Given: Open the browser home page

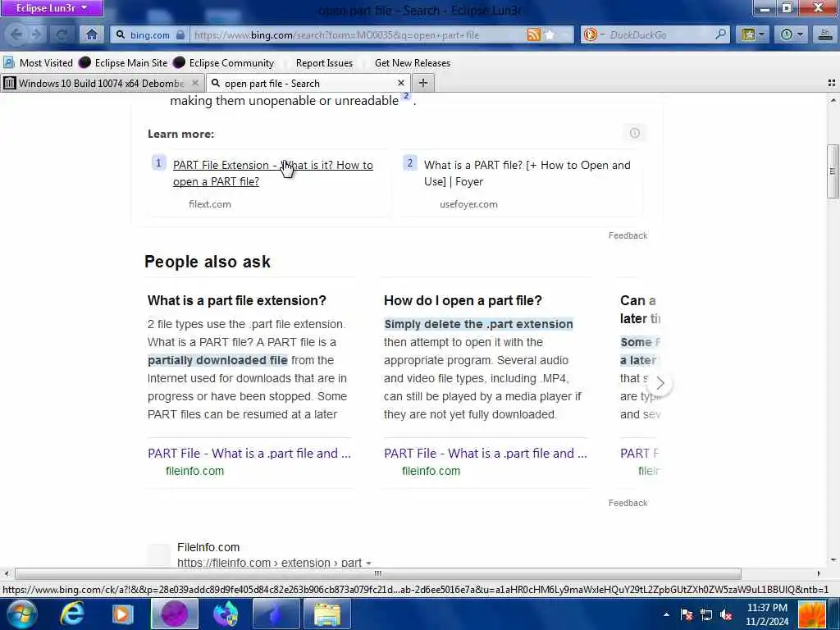Looking at the screenshot, I should pos(92,34).
